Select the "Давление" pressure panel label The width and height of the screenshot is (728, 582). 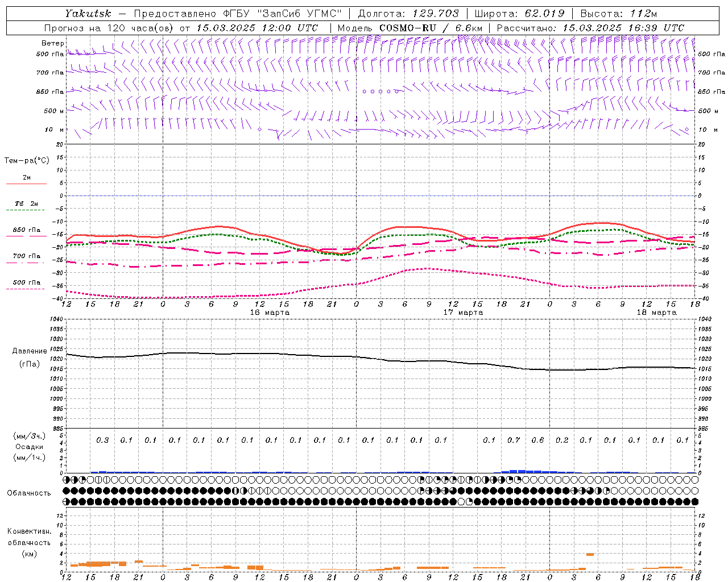coord(30,351)
